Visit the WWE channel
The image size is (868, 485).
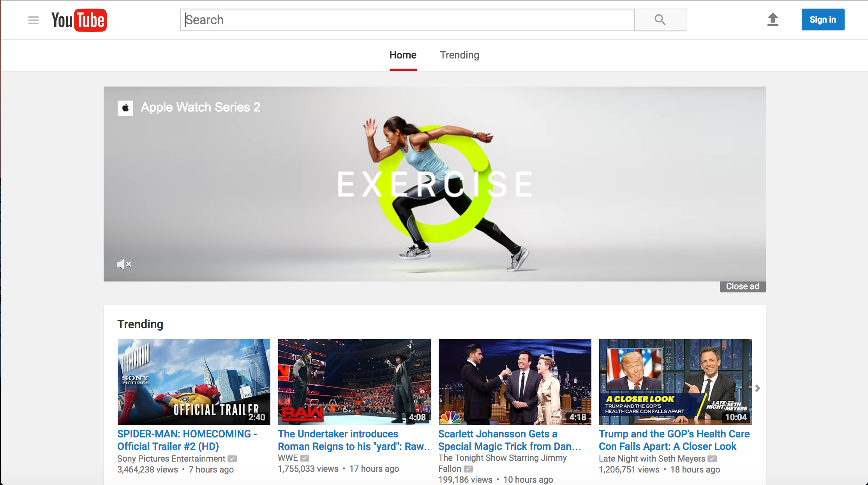pos(288,458)
